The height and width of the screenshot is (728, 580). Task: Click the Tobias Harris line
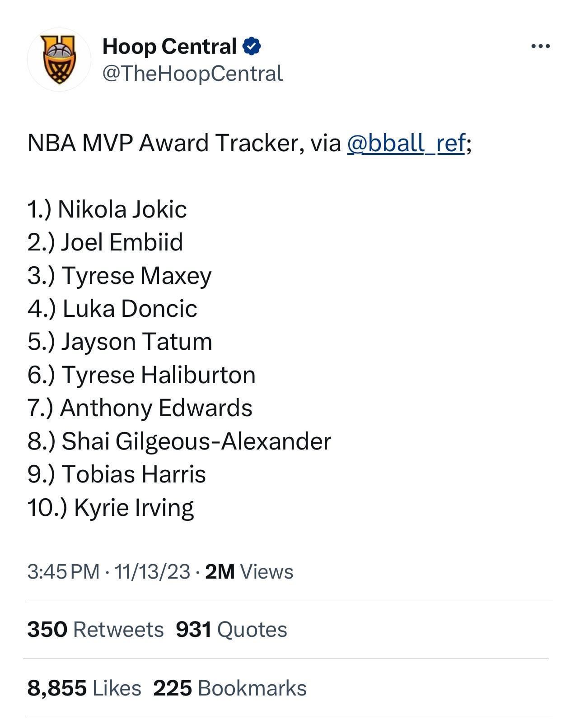click(x=117, y=474)
